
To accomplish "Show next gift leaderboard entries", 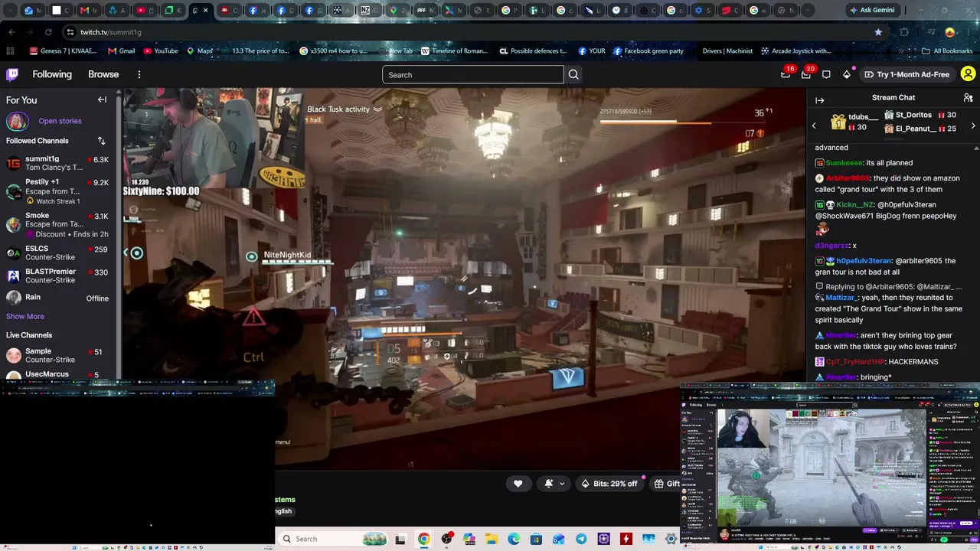I will (973, 126).
